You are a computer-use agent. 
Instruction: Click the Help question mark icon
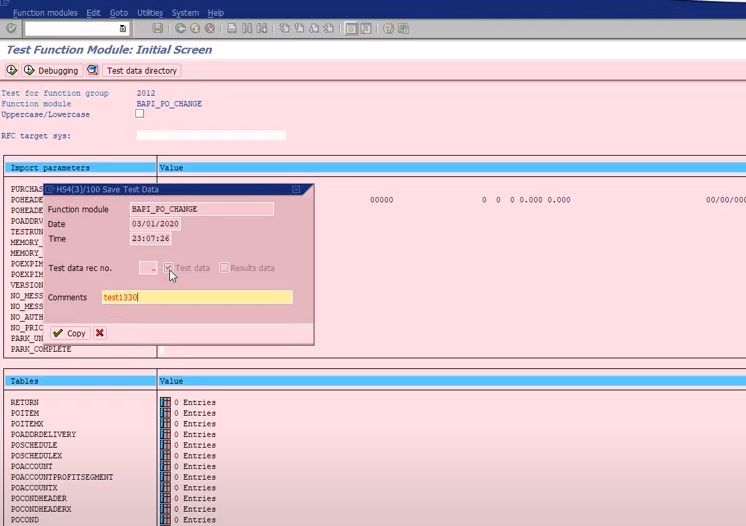click(389, 29)
